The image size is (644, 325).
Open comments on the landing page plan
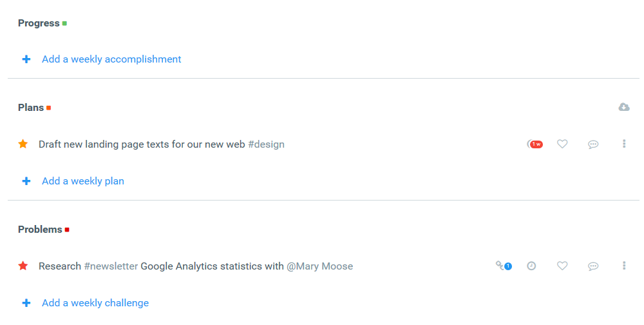tap(593, 144)
